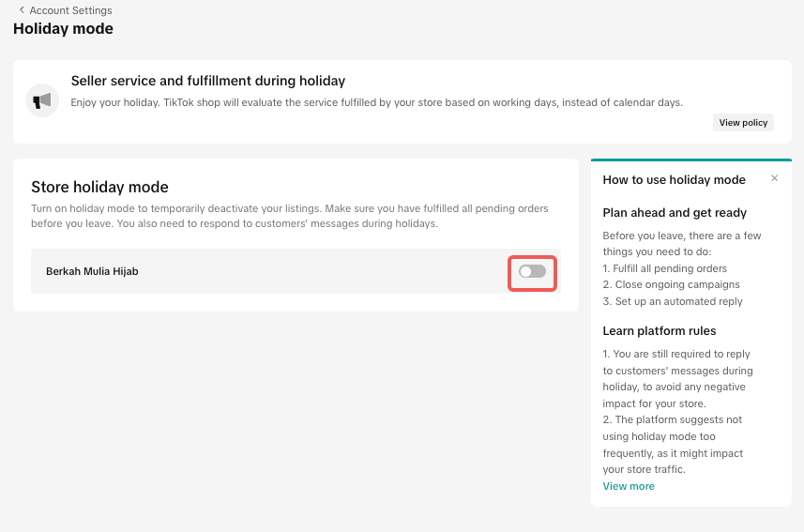Click the Set up an automated reply step
Viewport: 804px width, 532px height.
point(672,301)
